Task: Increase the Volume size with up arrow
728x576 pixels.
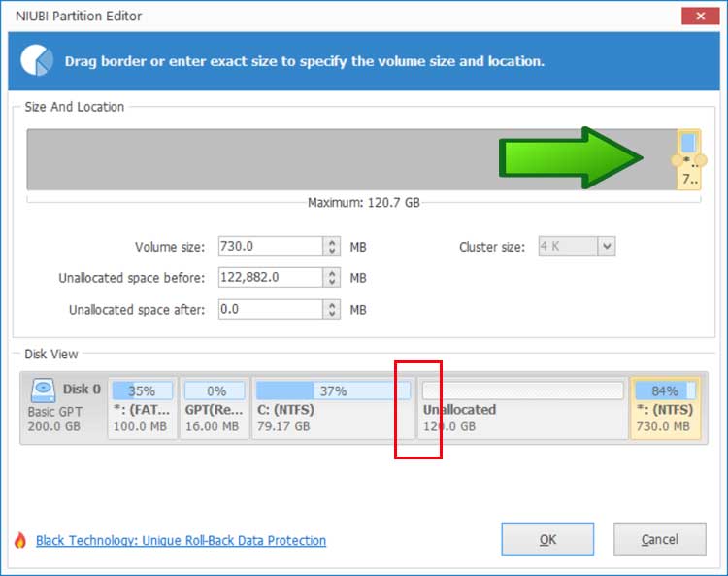Action: coord(333,243)
